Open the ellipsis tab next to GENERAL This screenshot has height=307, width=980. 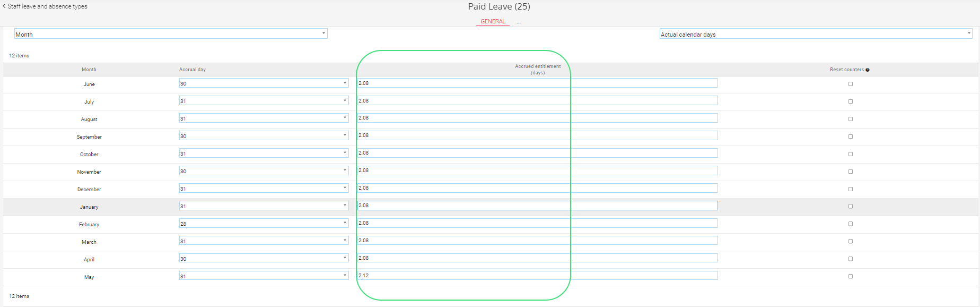(x=519, y=22)
